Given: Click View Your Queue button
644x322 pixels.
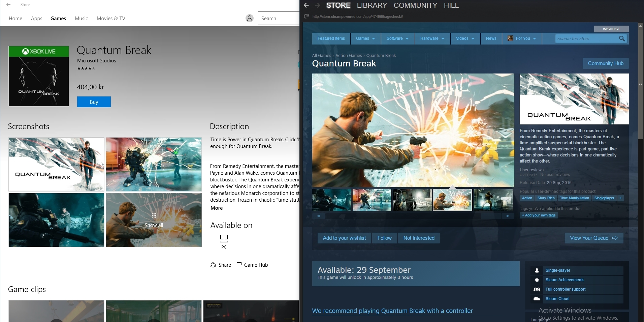Looking at the screenshot, I should 594,238.
